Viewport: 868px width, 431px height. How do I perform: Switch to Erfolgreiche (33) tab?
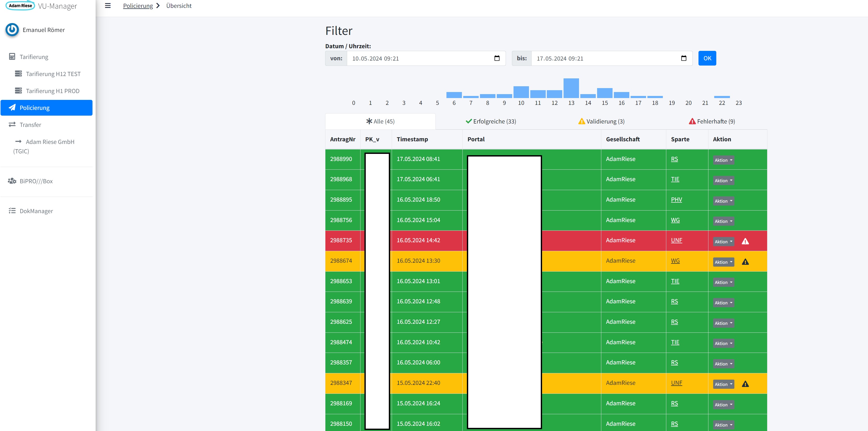pos(491,121)
